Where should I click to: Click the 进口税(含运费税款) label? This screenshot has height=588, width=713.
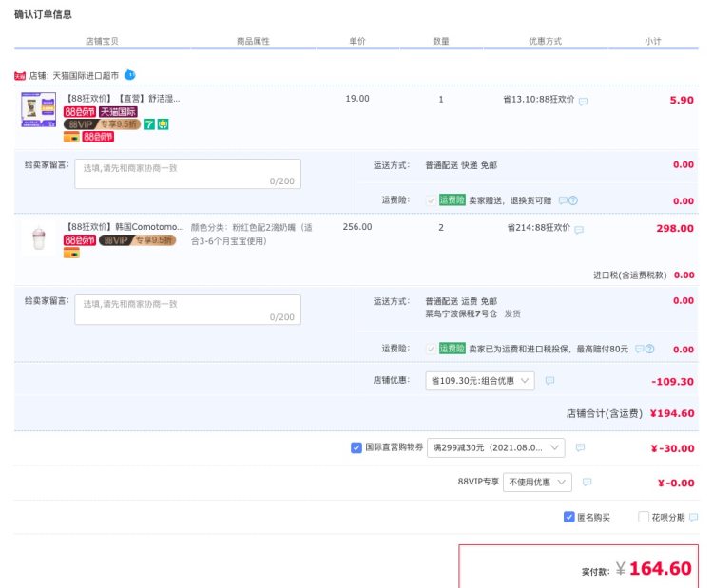point(629,275)
